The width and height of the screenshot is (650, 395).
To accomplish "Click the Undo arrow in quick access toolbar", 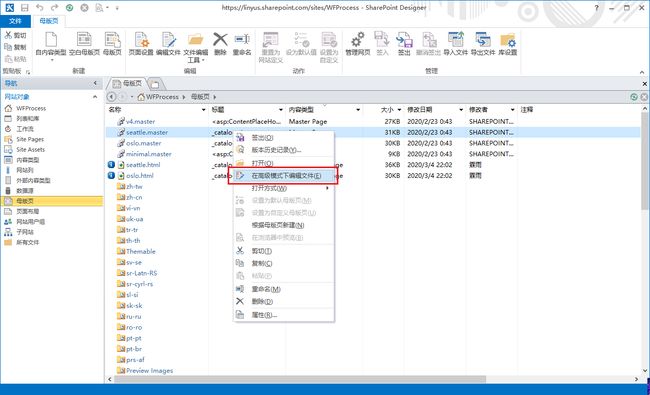I will click(39, 7).
